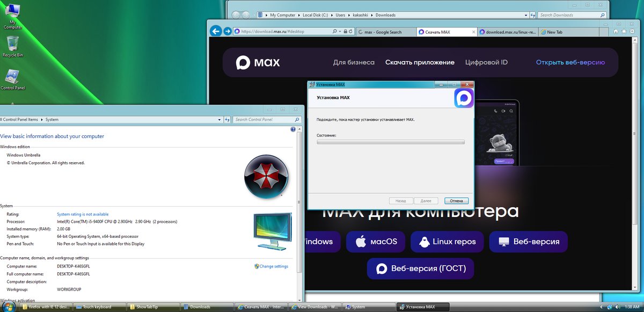Open the Для бизнеса menu item
The image size is (644, 312).
(x=354, y=62)
